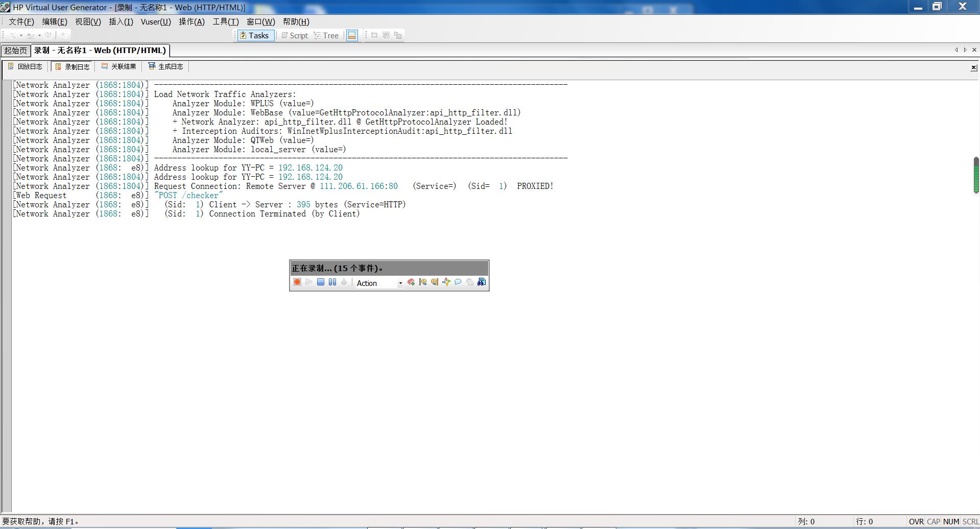This screenshot has height=529, width=980.
Task: Click the HP Virtual User Generator app icon
Action: (x=6, y=7)
